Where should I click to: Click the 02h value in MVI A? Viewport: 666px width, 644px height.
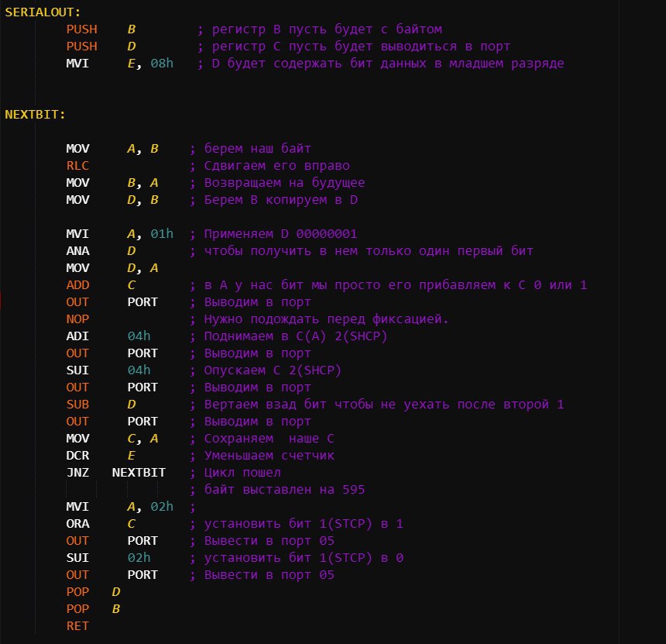coord(162,506)
